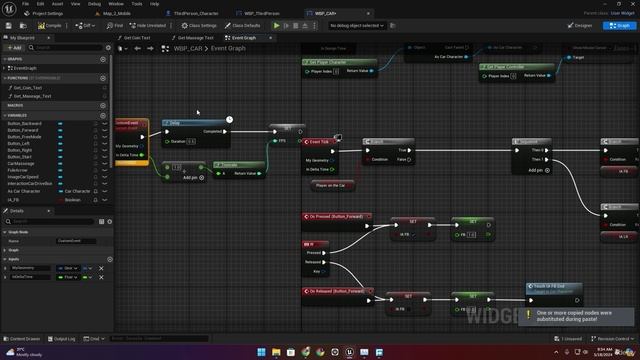Open the Asset menu
This screenshot has height=360, width=640.
[x=57, y=4]
